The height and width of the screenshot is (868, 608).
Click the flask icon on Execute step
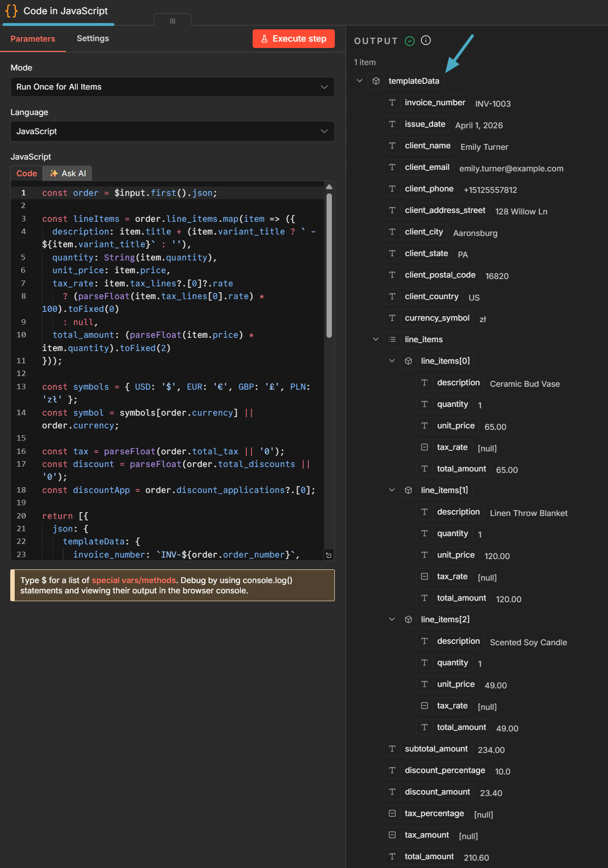(x=264, y=39)
